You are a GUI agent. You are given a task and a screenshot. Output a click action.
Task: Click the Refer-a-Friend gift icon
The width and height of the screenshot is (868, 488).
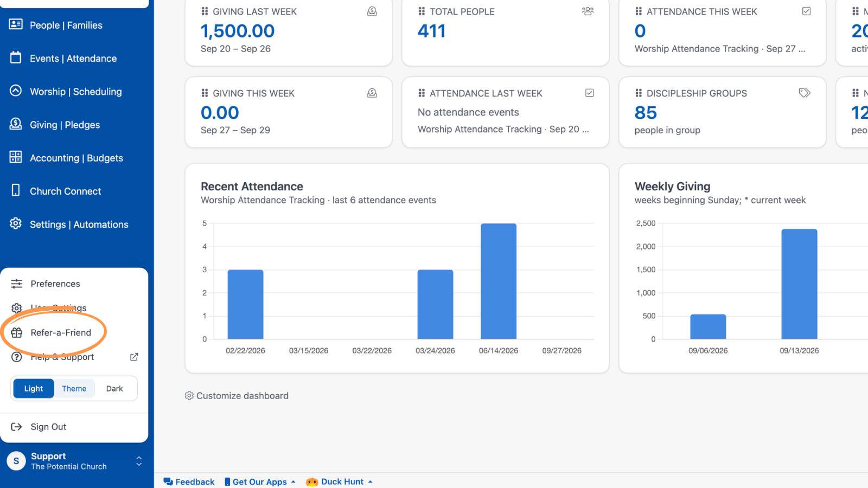coord(17,332)
